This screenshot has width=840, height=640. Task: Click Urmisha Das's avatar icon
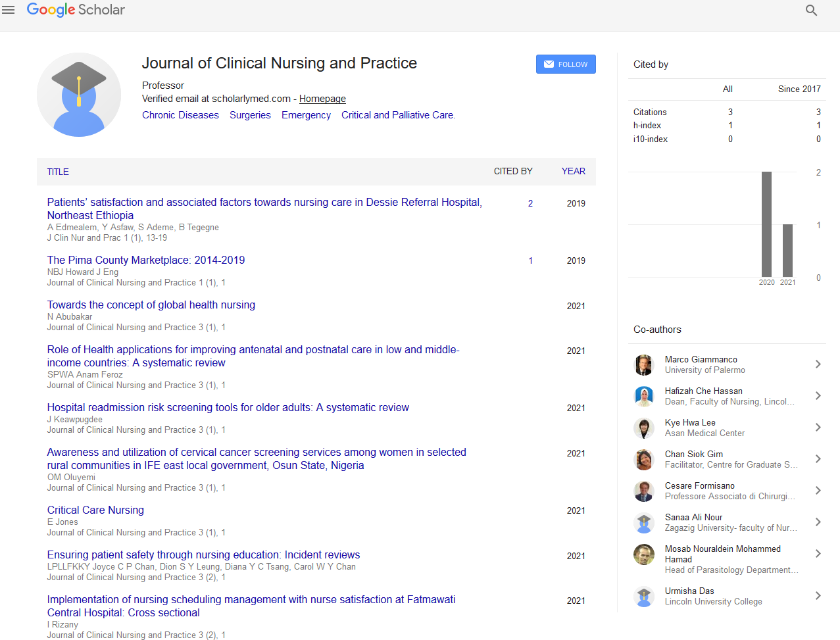coord(643,596)
